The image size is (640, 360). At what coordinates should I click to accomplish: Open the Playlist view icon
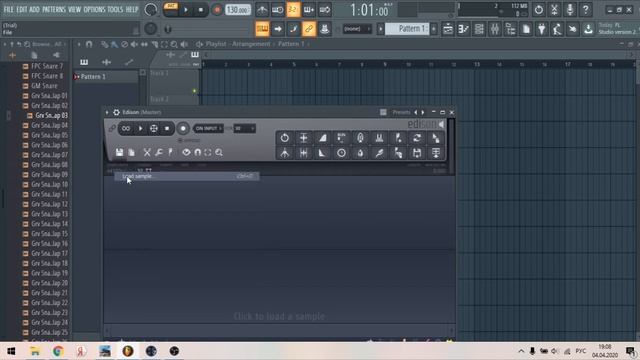click(x=448, y=29)
